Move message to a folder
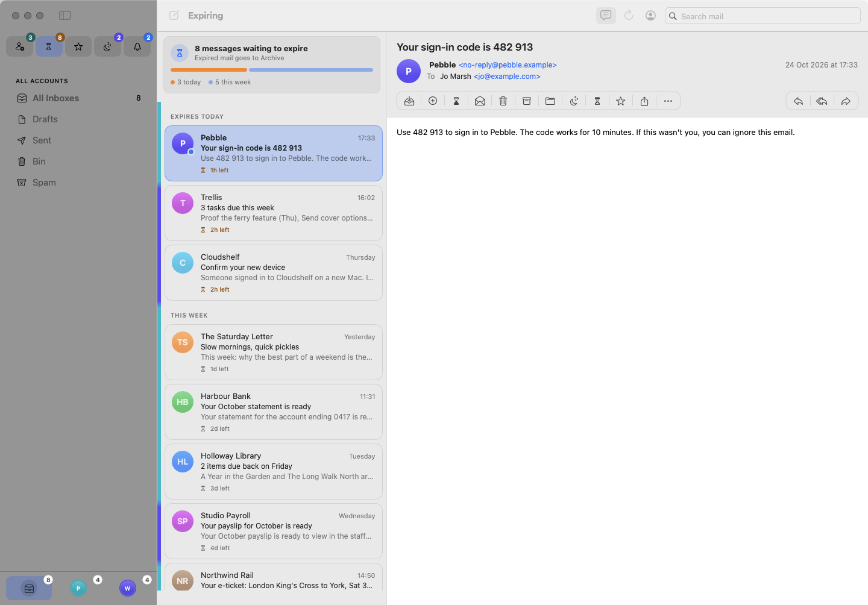Image resolution: width=868 pixels, height=605 pixels. click(x=550, y=101)
